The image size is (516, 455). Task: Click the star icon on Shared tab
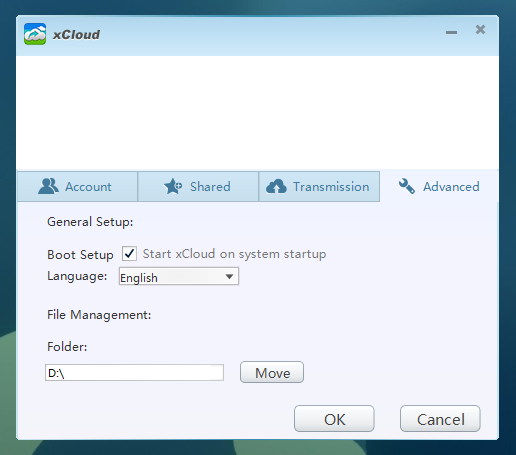coord(173,186)
